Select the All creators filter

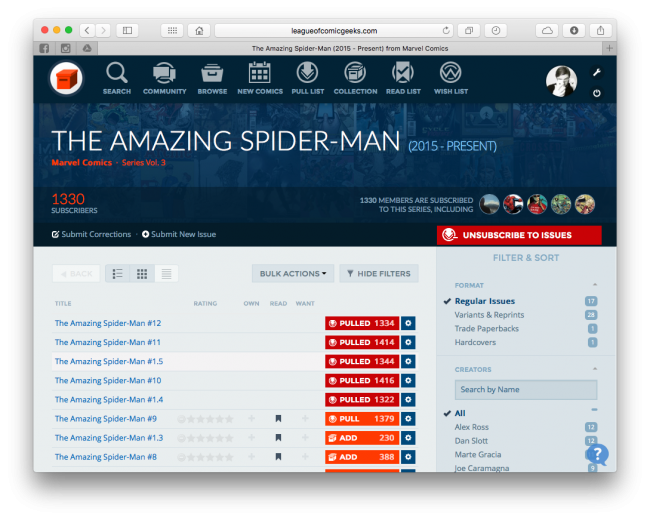point(460,413)
